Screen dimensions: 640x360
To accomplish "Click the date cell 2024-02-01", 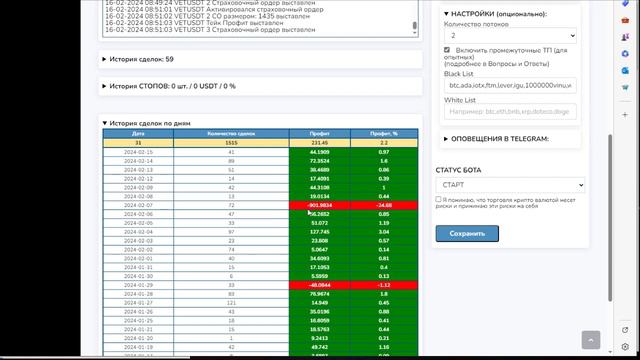I will [x=138, y=258].
